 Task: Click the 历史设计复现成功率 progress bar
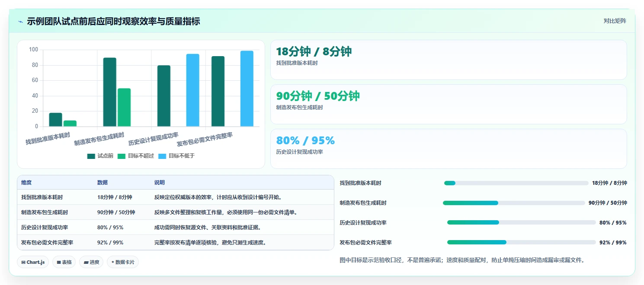click(521, 222)
